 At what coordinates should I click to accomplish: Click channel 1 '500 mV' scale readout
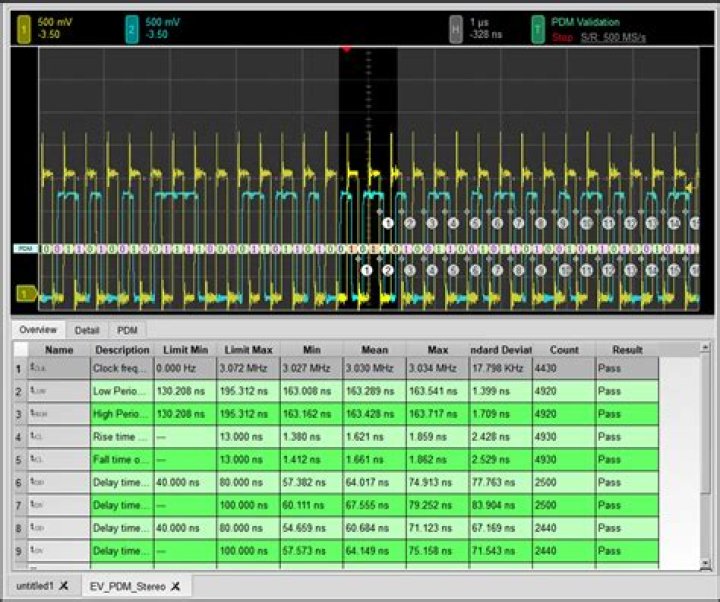(x=55, y=22)
